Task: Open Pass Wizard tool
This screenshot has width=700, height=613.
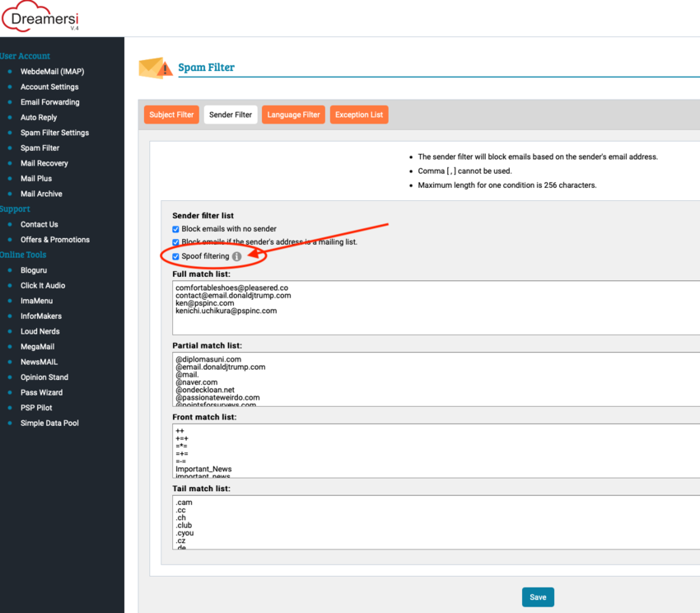Action: pos(41,392)
